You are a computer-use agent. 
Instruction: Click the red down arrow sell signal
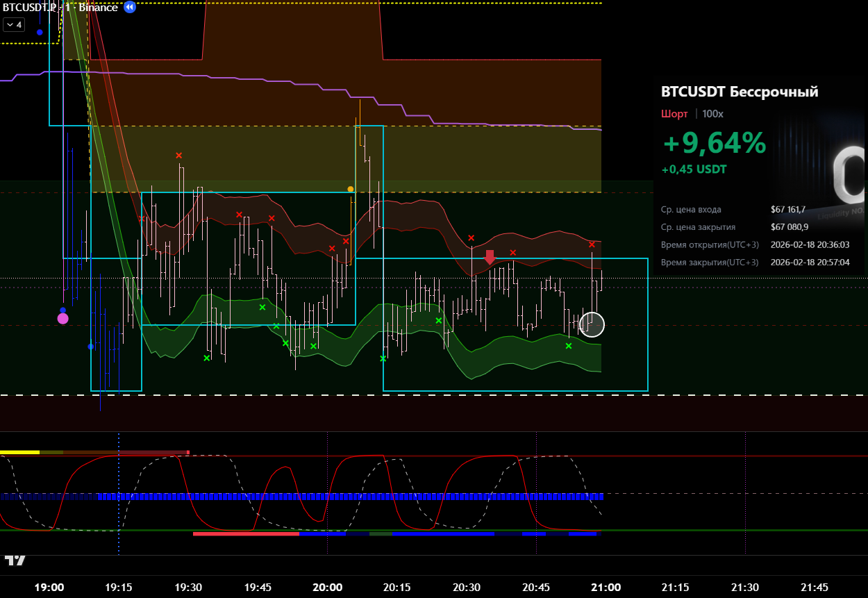(490, 258)
